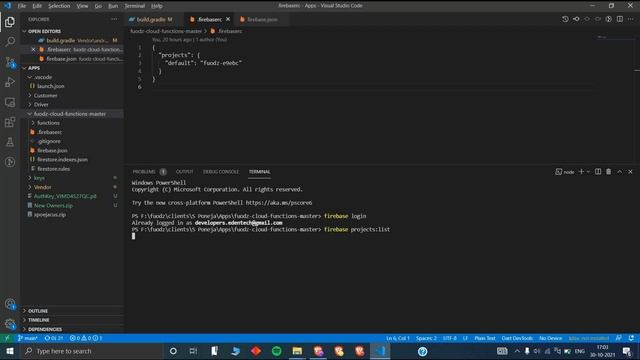Expand the Driver folder

(30, 104)
